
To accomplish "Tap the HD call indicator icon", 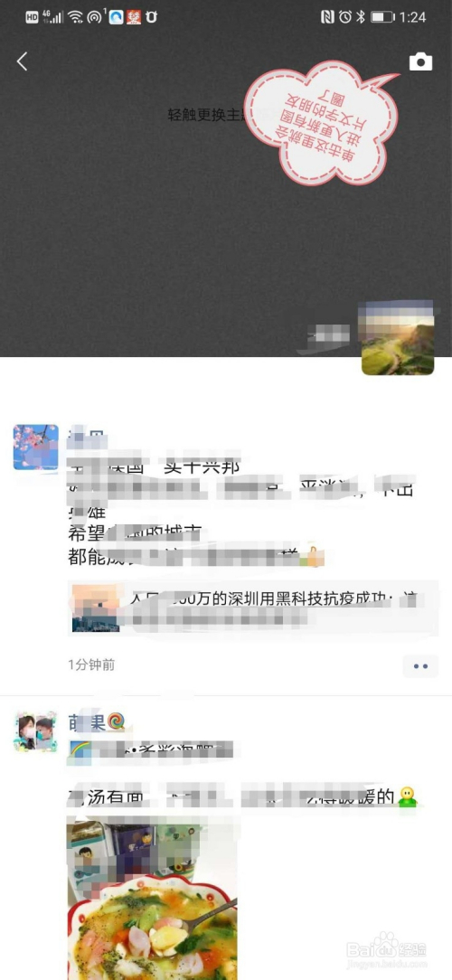I will tap(32, 17).
